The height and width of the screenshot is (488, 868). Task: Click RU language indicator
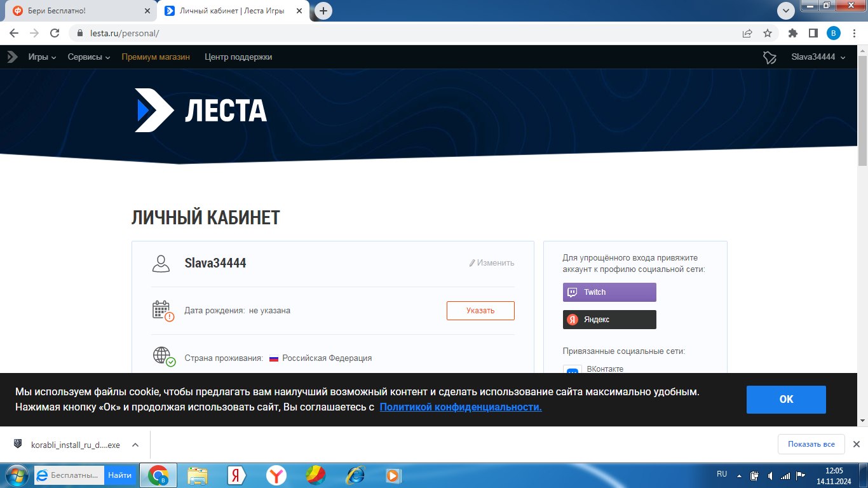722,474
